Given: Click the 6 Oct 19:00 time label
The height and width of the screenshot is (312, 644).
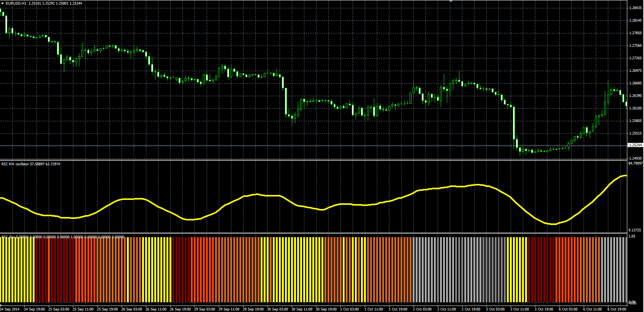Looking at the screenshot, I should 617,309.
